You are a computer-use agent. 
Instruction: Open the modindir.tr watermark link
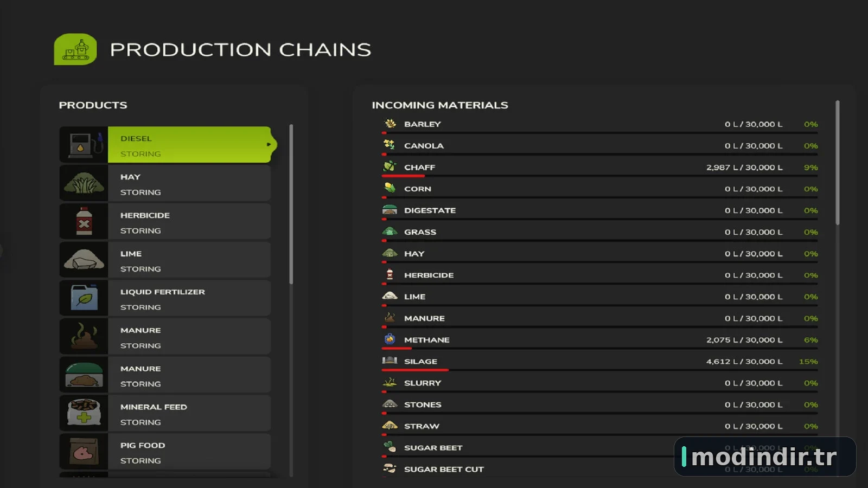coord(765,457)
